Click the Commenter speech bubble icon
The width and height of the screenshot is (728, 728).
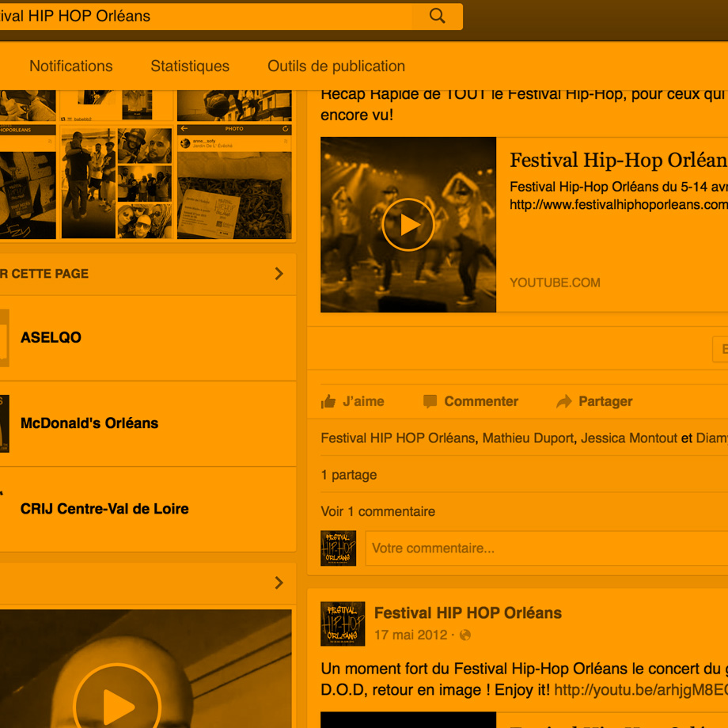coord(430,401)
